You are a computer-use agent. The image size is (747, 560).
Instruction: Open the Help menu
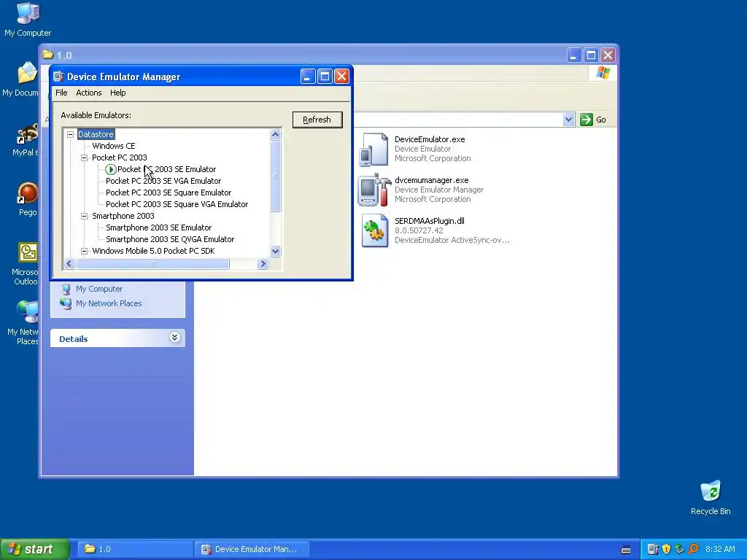(x=117, y=93)
